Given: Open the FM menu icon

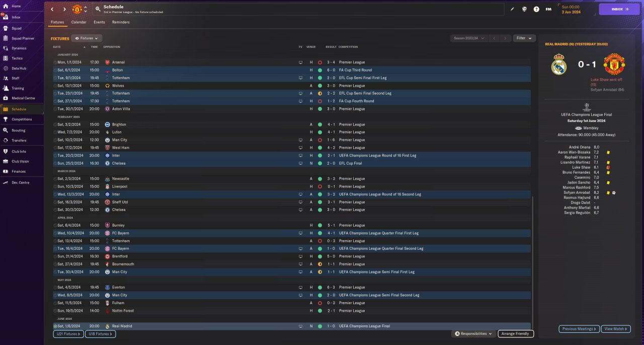Looking at the screenshot, I should tap(548, 9).
